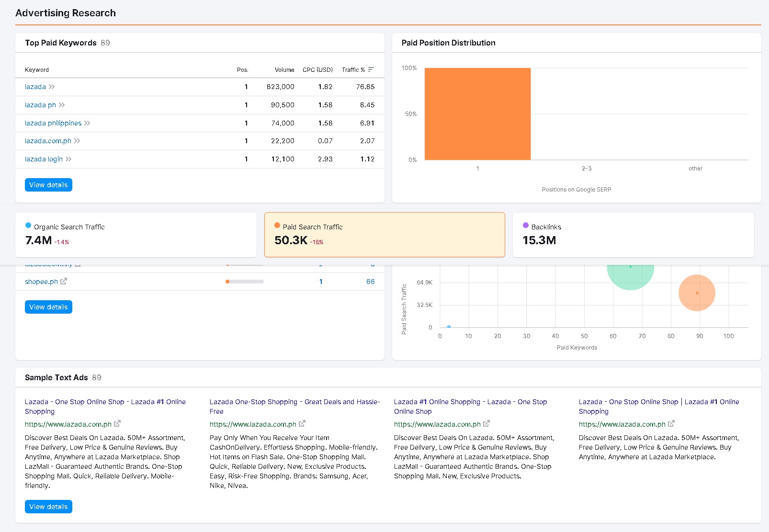Click View details below the shopee.ph row
The image size is (769, 532).
point(48,307)
